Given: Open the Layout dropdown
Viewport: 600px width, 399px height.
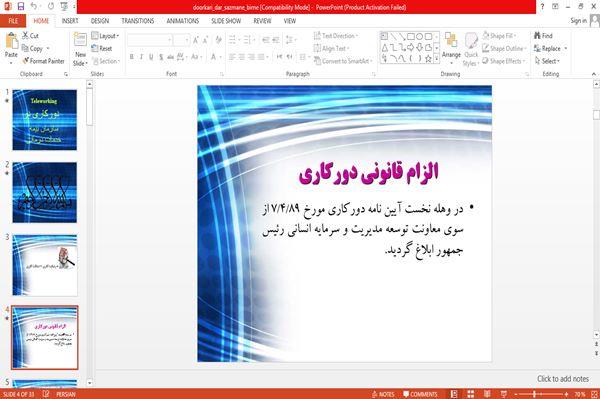Looking at the screenshot, I should pos(106,36).
